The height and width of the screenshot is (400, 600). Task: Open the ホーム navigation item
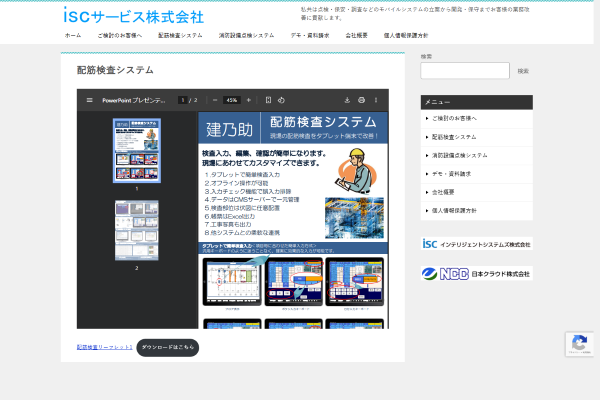(x=73, y=36)
